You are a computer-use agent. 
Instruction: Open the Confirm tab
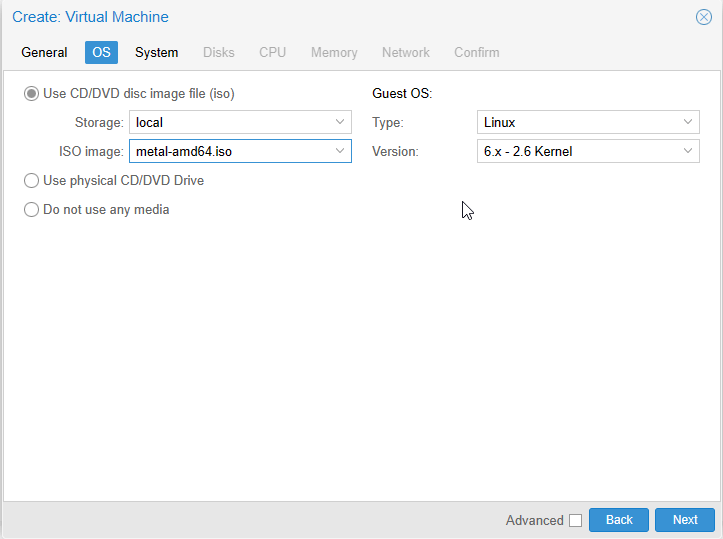coord(477,53)
